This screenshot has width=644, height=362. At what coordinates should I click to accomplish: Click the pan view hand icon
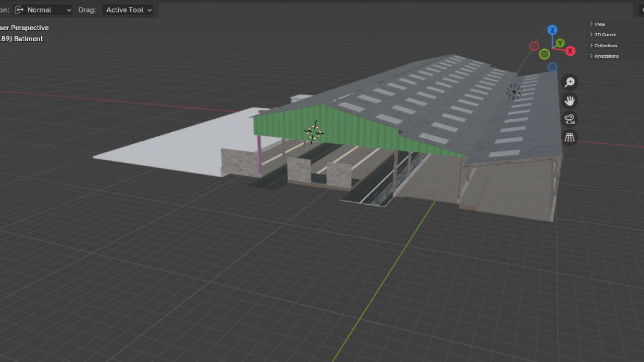570,101
